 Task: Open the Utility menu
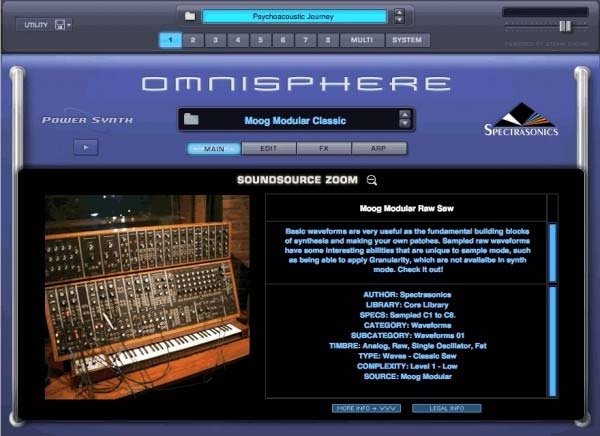(36, 25)
